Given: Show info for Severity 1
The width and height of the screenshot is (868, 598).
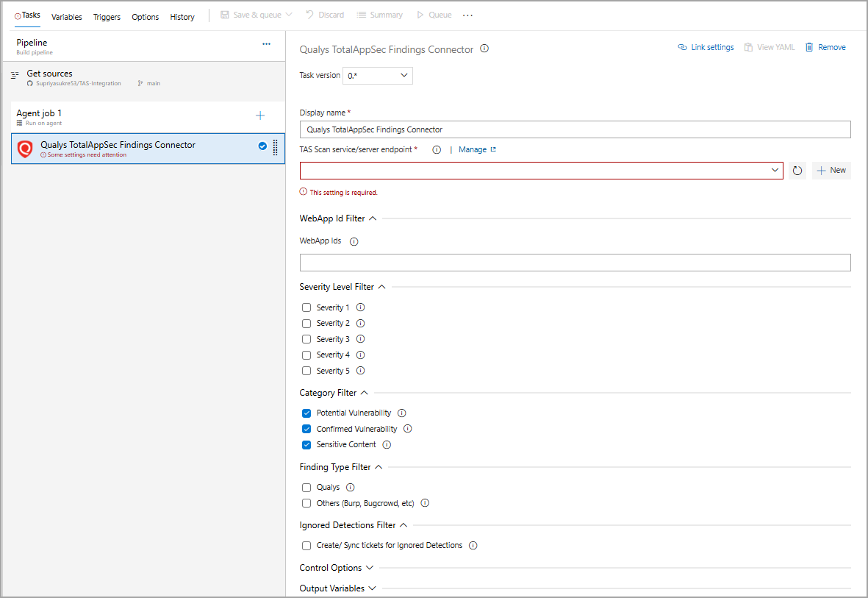Looking at the screenshot, I should point(360,307).
